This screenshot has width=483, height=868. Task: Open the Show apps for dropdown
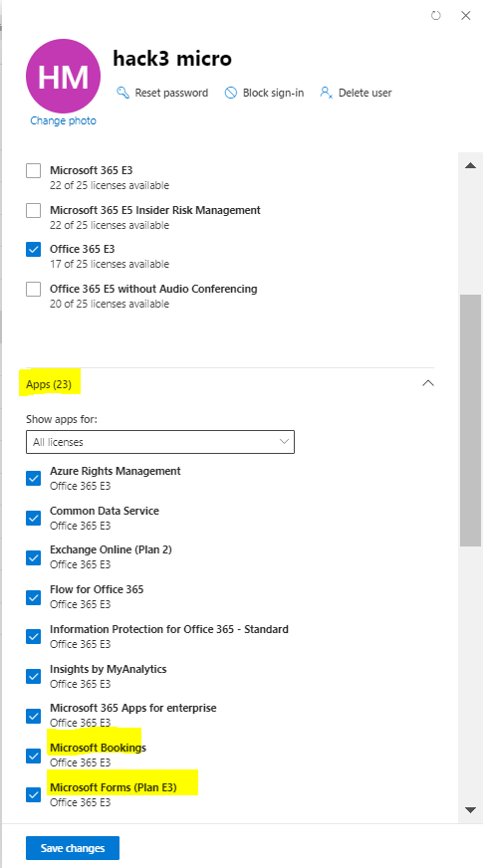(160, 442)
